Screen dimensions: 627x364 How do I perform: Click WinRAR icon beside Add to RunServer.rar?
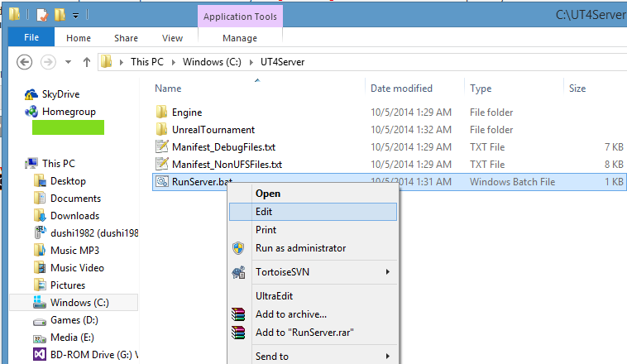click(x=238, y=333)
